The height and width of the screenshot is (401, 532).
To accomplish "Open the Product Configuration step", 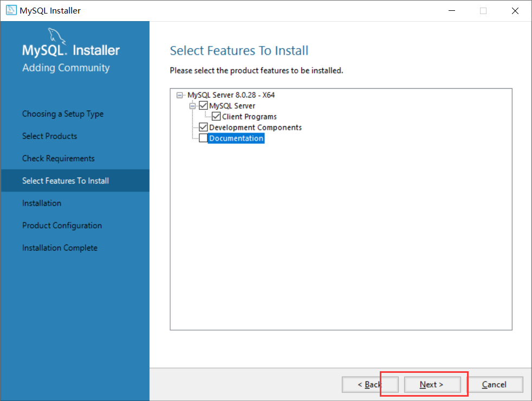I will (62, 225).
